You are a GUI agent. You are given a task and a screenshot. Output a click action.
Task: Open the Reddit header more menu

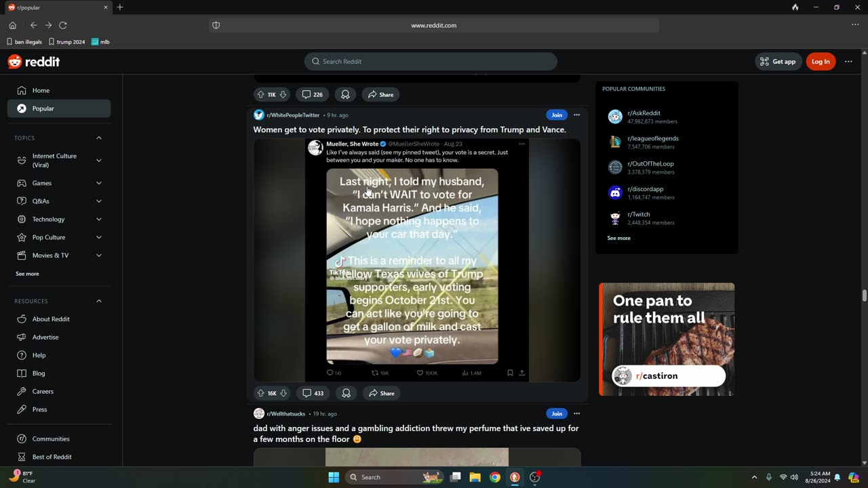point(848,62)
